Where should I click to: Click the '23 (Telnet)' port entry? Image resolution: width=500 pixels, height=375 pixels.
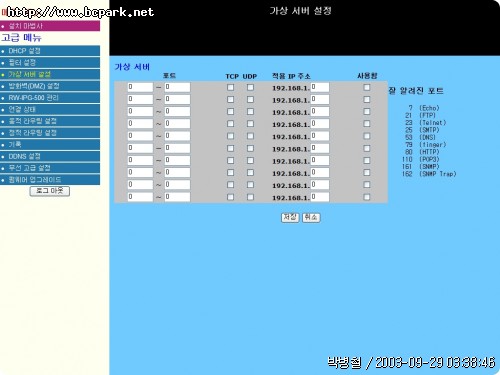(x=426, y=123)
